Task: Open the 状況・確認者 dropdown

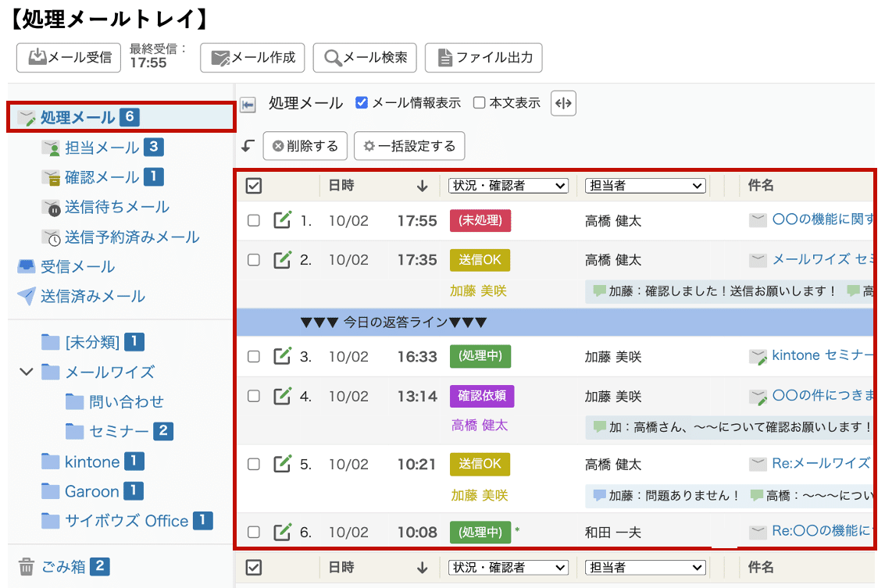Action: coord(508,185)
